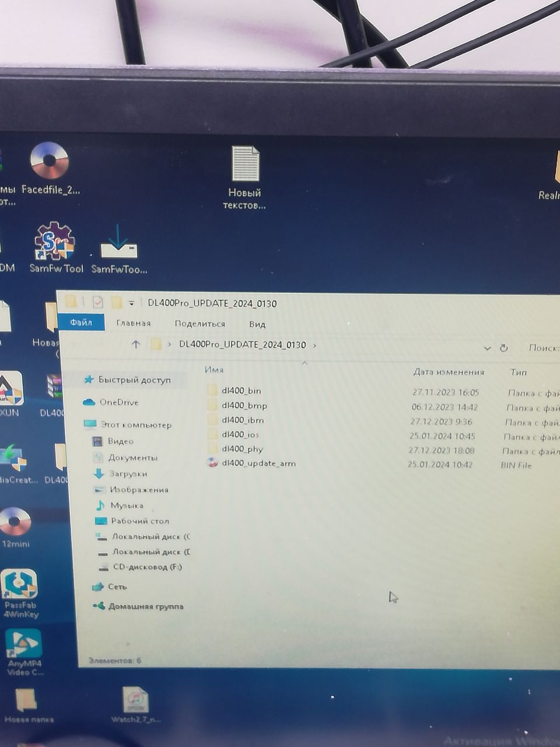
Task: Click the Элементов: 6 status bar text
Action: point(115,661)
